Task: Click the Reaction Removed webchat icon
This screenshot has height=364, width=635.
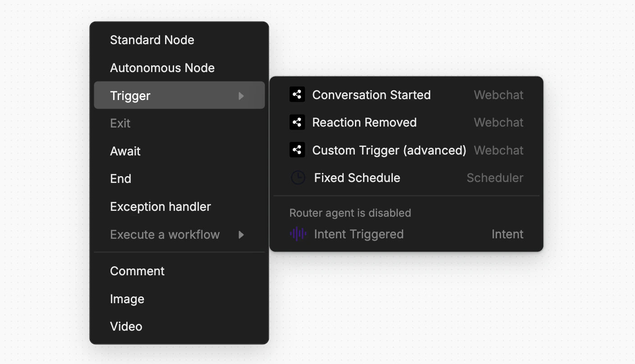Action: coord(297,122)
